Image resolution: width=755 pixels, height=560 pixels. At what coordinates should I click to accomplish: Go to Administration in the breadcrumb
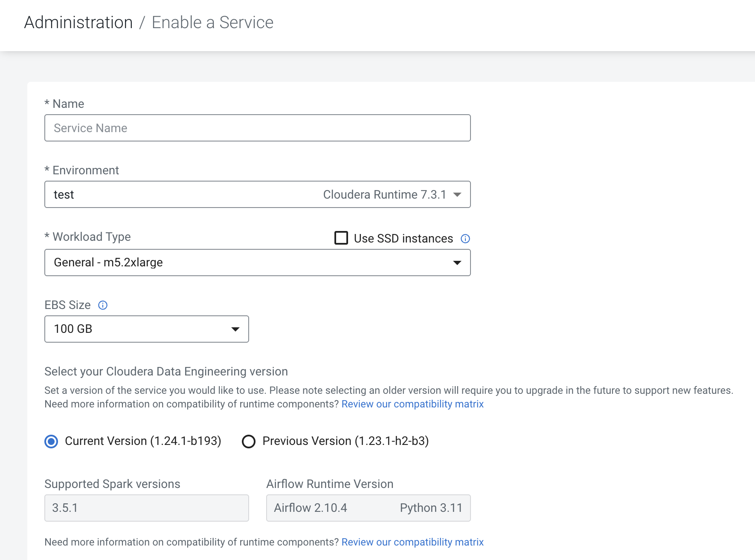(x=78, y=23)
